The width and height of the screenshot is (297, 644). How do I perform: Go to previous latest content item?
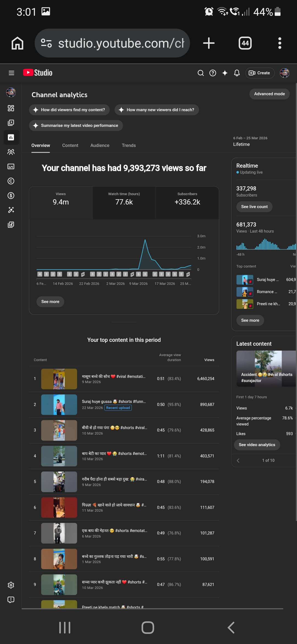[238, 460]
